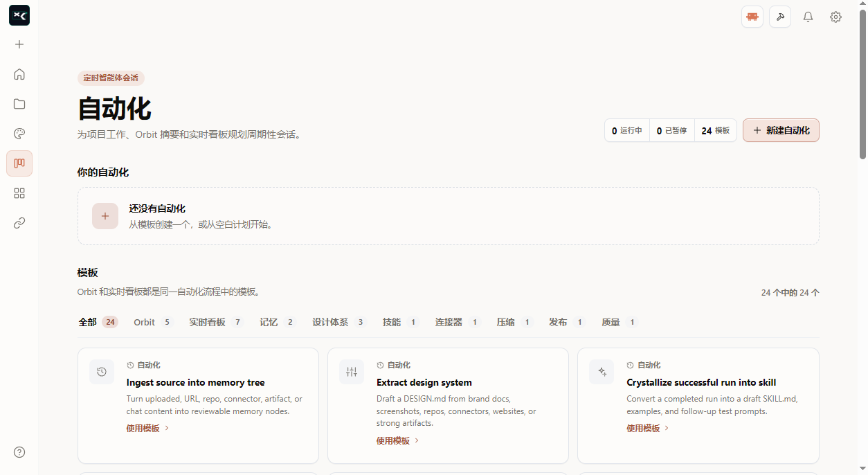Click the 0 已暂停 counter
Viewport: 868px width, 475px height.
point(671,130)
